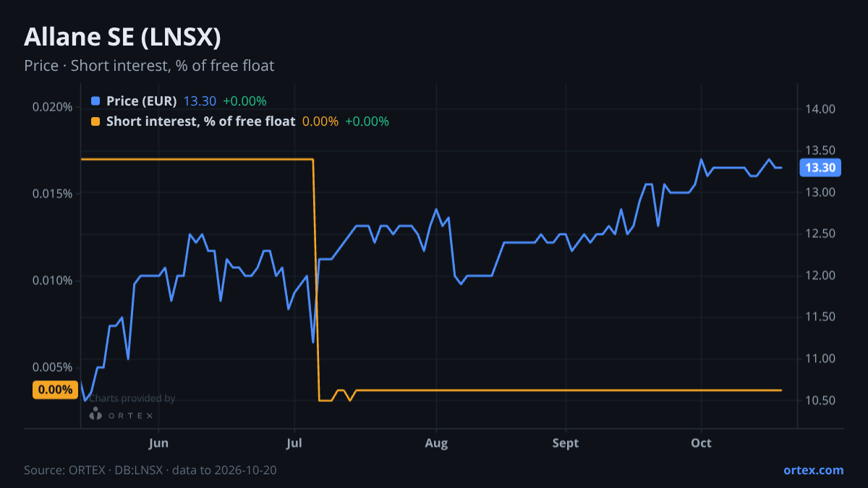The width and height of the screenshot is (868, 488).
Task: Click the green +0.00% next to price
Action: (x=244, y=101)
